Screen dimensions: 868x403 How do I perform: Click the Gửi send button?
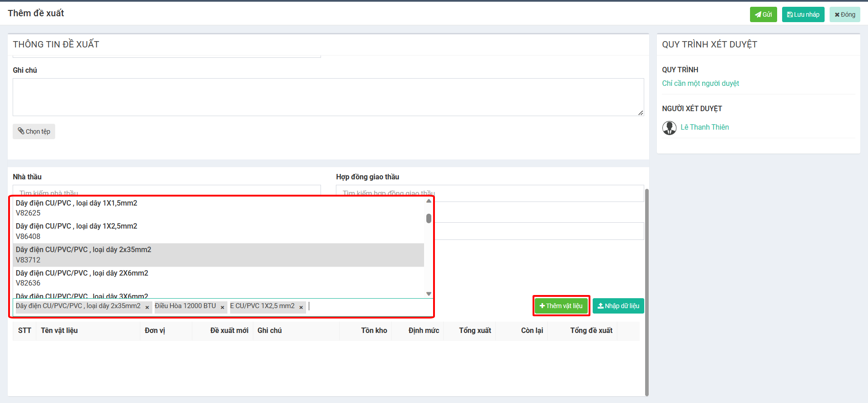pyautogui.click(x=763, y=14)
